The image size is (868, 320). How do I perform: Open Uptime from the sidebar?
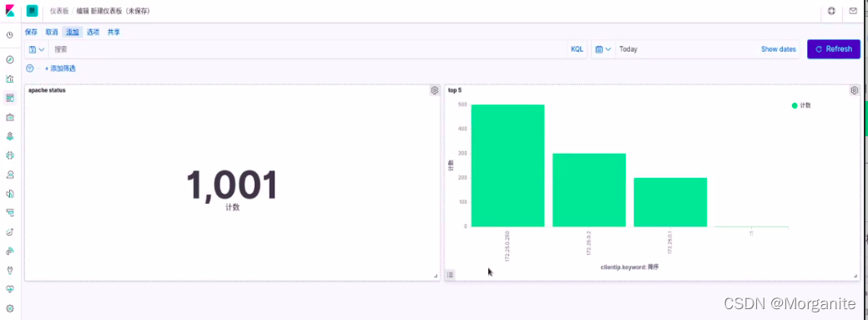pyautogui.click(x=10, y=231)
